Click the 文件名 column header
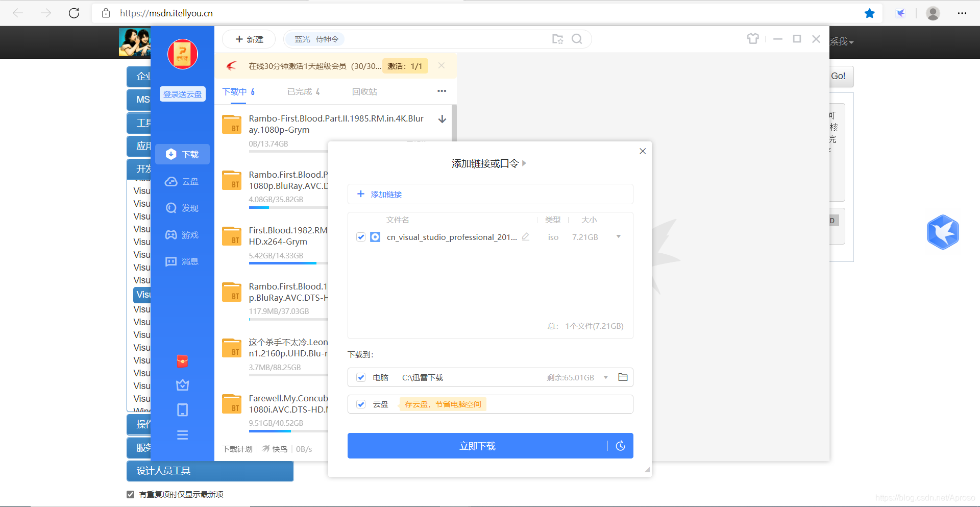 tap(398, 220)
